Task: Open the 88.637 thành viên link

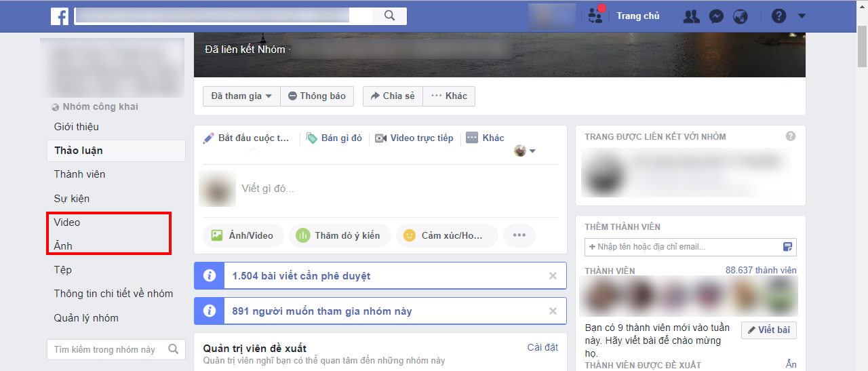Action: click(761, 271)
